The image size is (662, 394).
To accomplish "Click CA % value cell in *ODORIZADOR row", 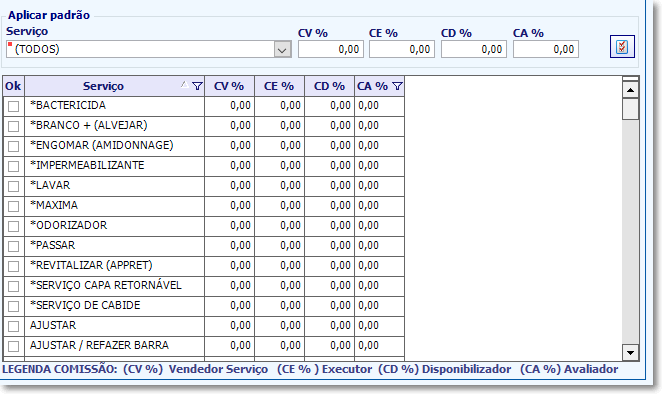I will [x=380, y=226].
